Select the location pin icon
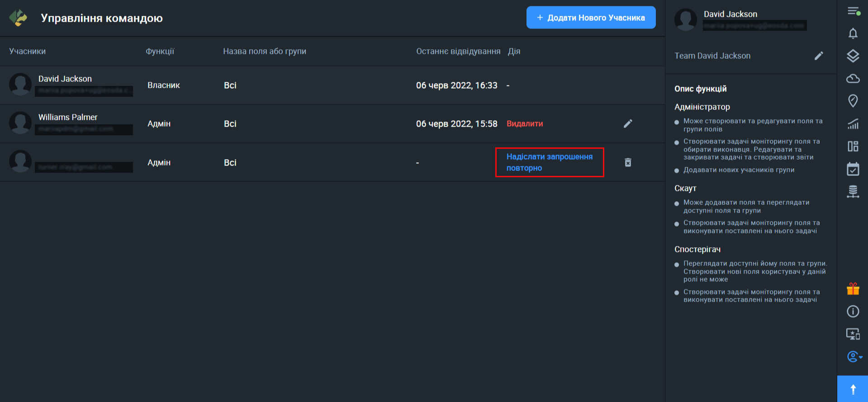Viewport: 868px width, 402px height. click(x=853, y=101)
